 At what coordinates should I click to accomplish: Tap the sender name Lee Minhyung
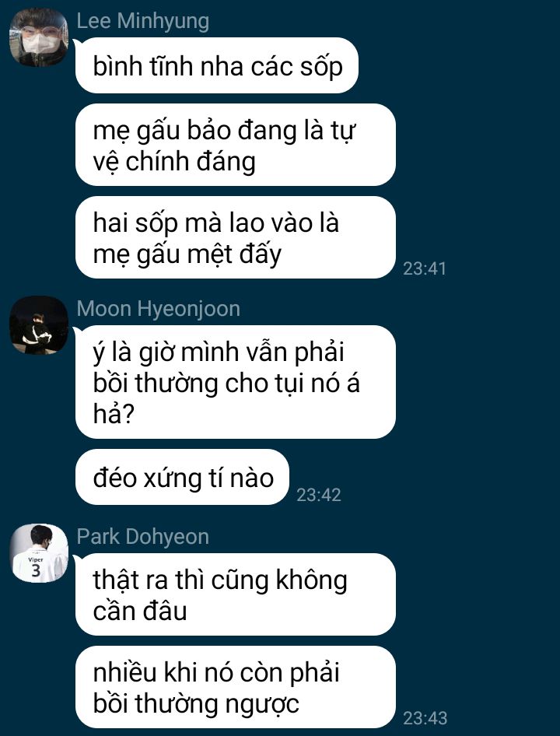pyautogui.click(x=142, y=21)
